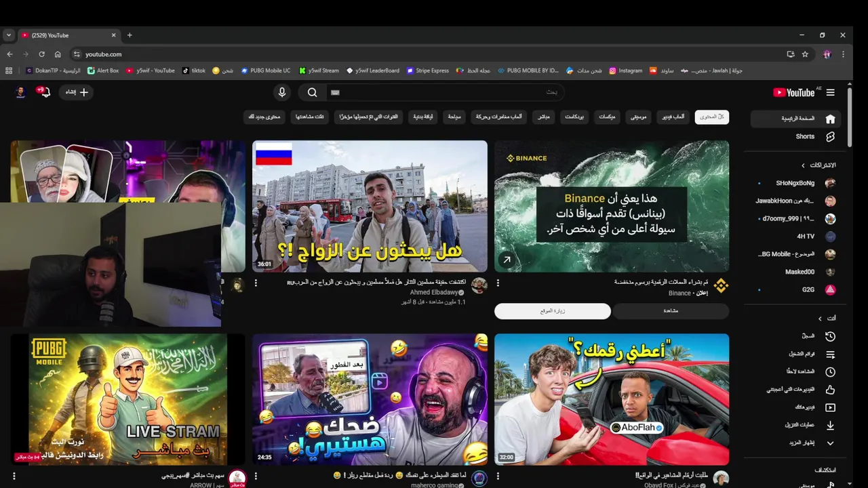This screenshot has width=868, height=488.
Task: Open the YouTube hamburger guide menu
Action: (x=831, y=92)
